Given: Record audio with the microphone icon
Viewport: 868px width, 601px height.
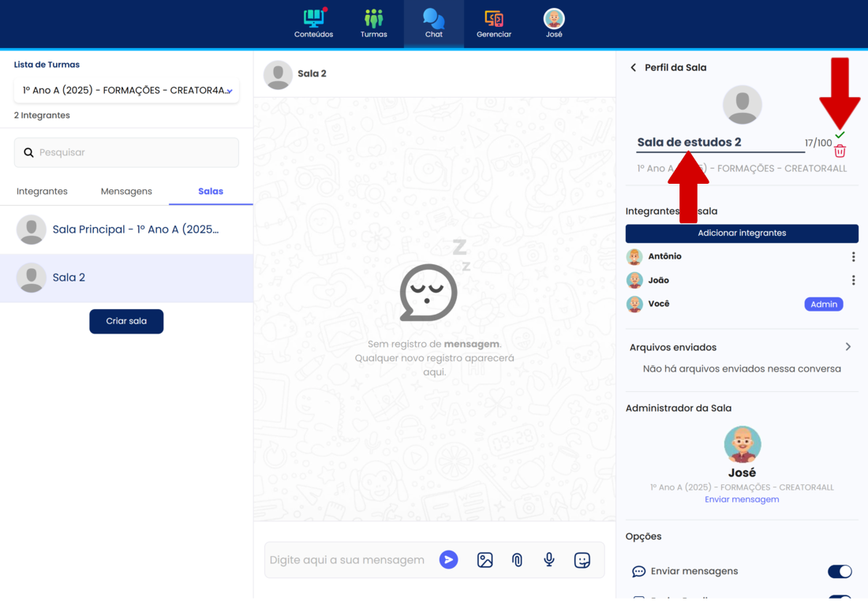Looking at the screenshot, I should pos(549,560).
